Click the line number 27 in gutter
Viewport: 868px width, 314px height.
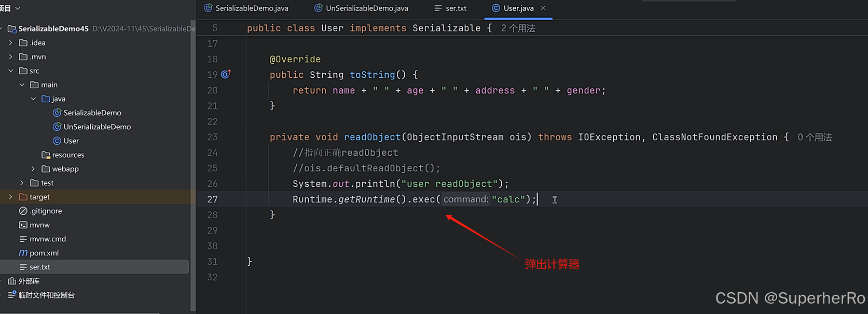click(x=212, y=199)
